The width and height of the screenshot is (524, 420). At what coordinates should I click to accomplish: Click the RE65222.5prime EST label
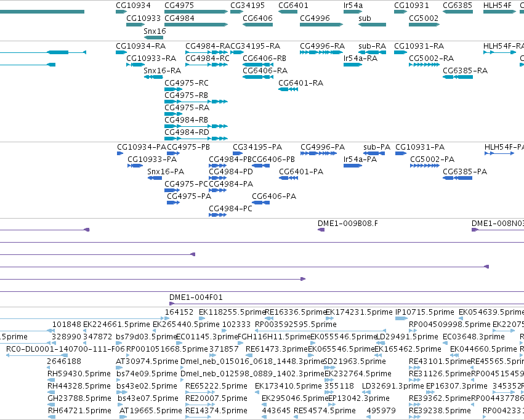[x=216, y=386]
